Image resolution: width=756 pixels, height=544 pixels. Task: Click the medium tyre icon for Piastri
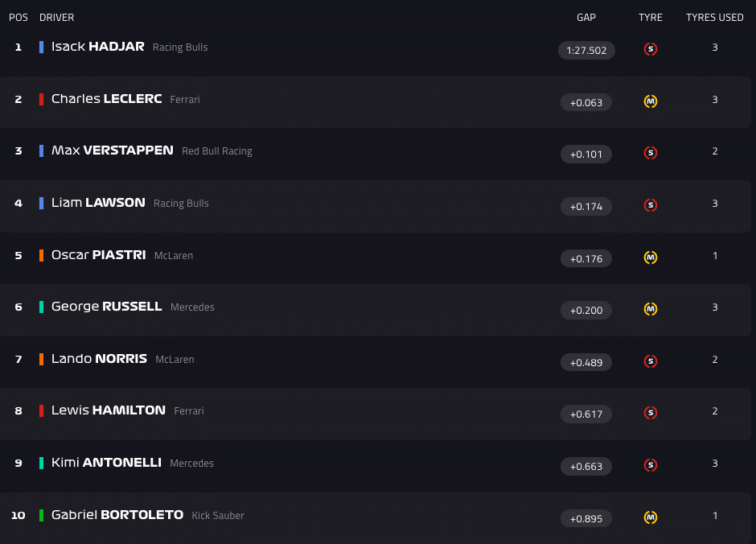[651, 258]
